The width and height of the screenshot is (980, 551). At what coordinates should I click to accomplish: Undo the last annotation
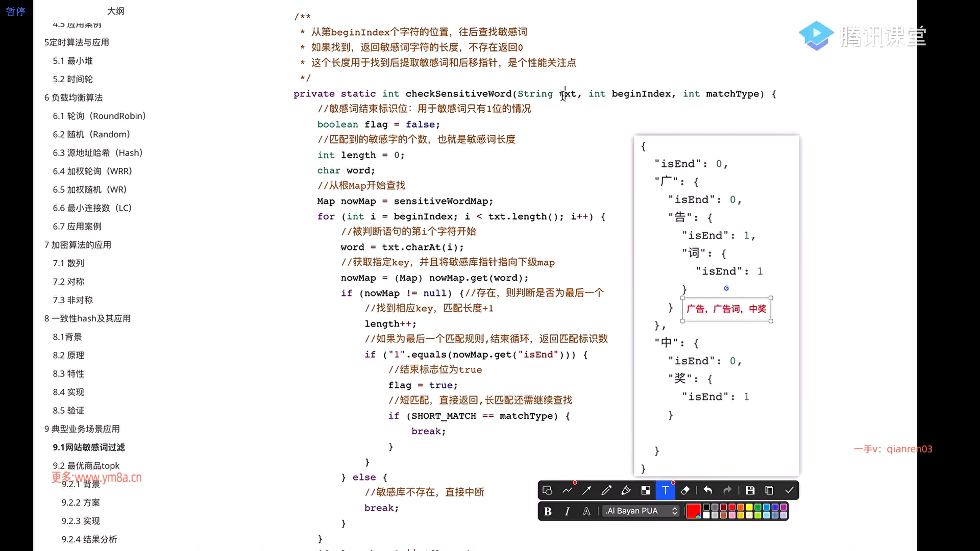pos(708,490)
